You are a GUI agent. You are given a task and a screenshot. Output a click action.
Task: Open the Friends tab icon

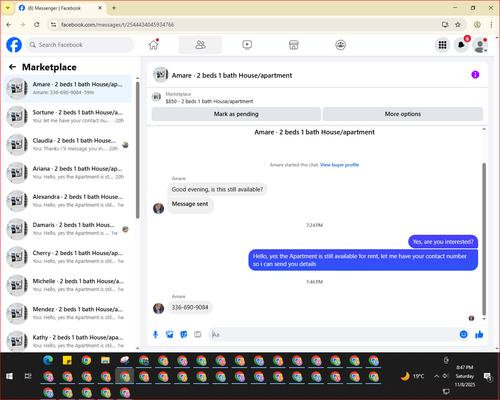200,45
